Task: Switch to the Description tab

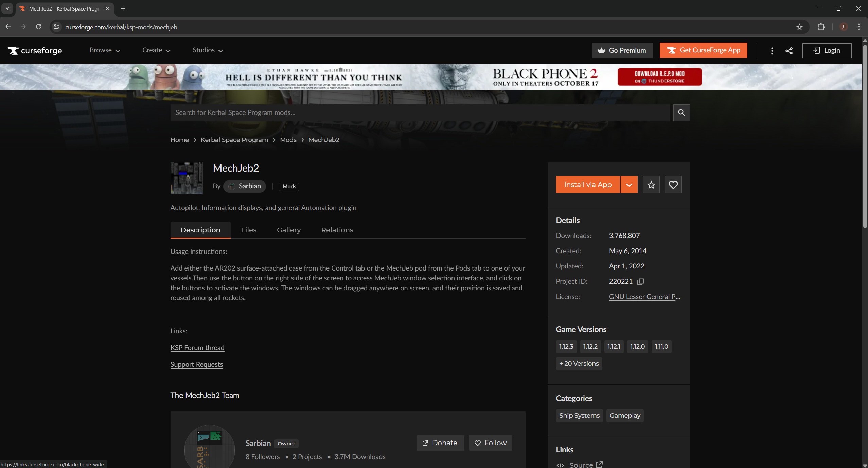Action: 200,230
